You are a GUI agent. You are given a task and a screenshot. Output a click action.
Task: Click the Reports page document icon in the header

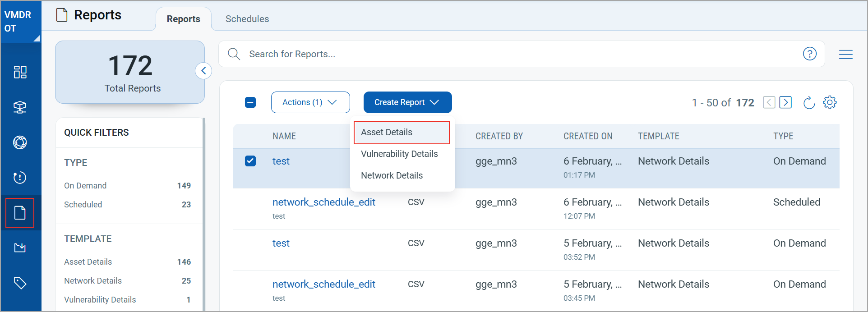click(62, 15)
